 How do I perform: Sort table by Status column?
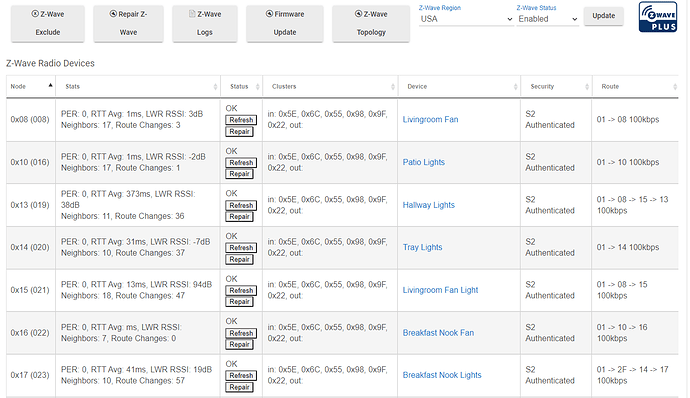click(x=241, y=86)
